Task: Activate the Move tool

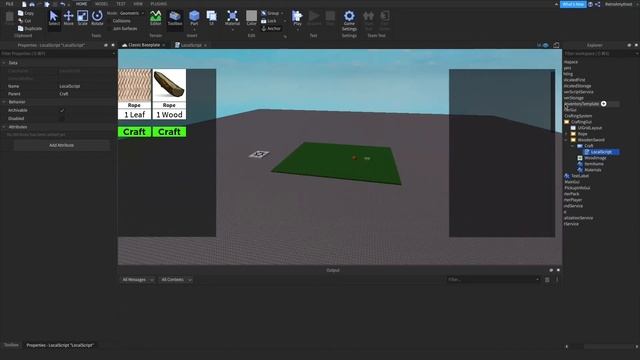Action: (69, 18)
